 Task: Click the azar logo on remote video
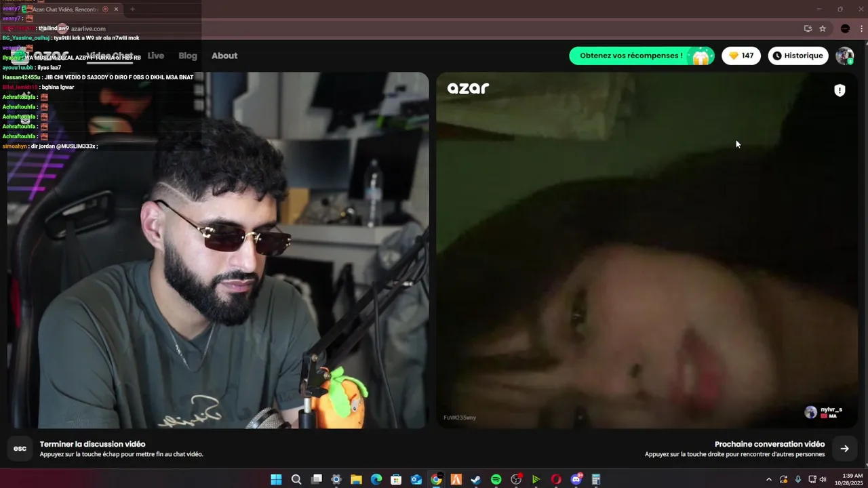(x=468, y=88)
